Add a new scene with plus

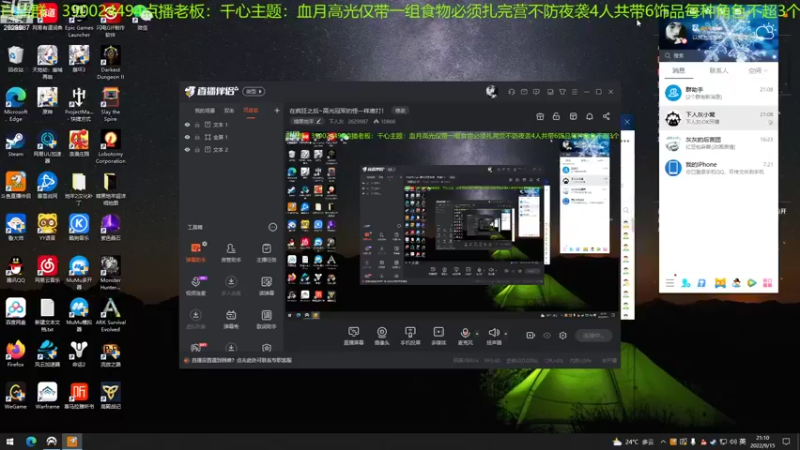tap(277, 110)
